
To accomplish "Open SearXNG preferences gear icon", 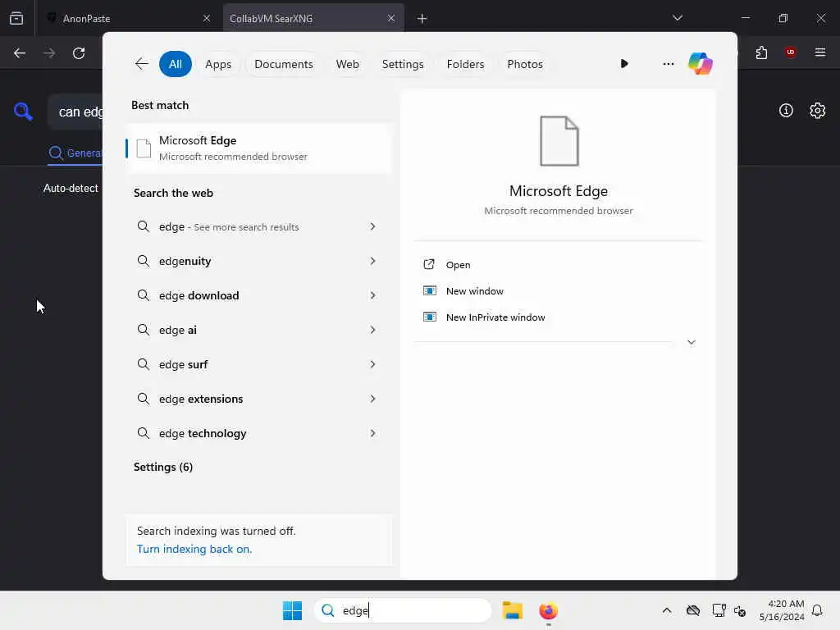I will (x=818, y=111).
